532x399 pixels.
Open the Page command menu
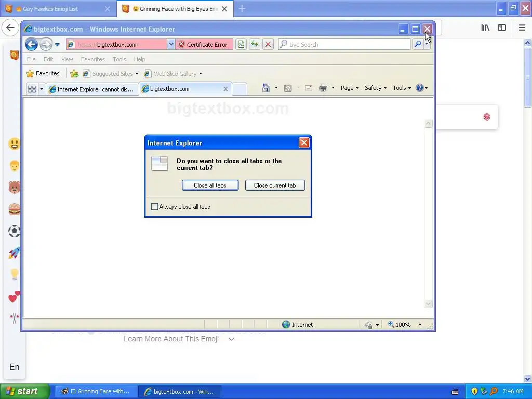click(x=350, y=88)
